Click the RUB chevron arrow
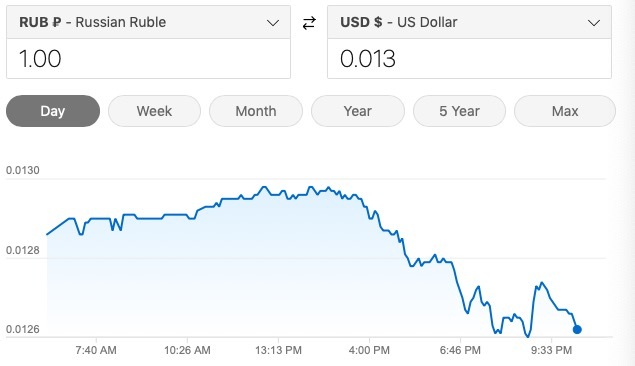This screenshot has width=635, height=366. [273, 23]
